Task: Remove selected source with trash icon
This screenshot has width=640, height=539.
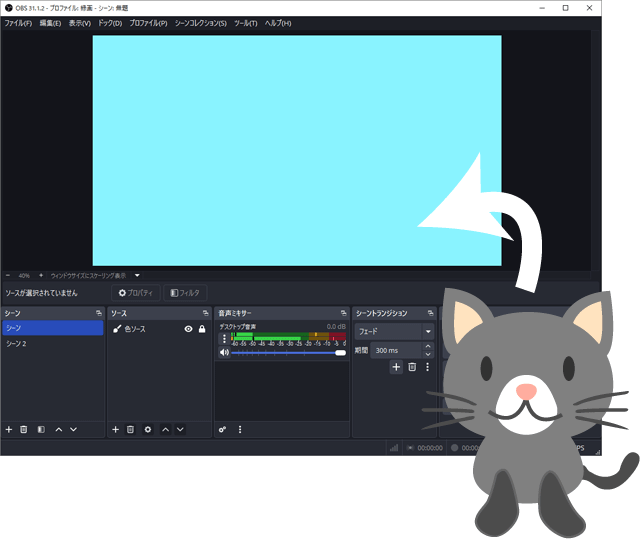Action: 130,429
